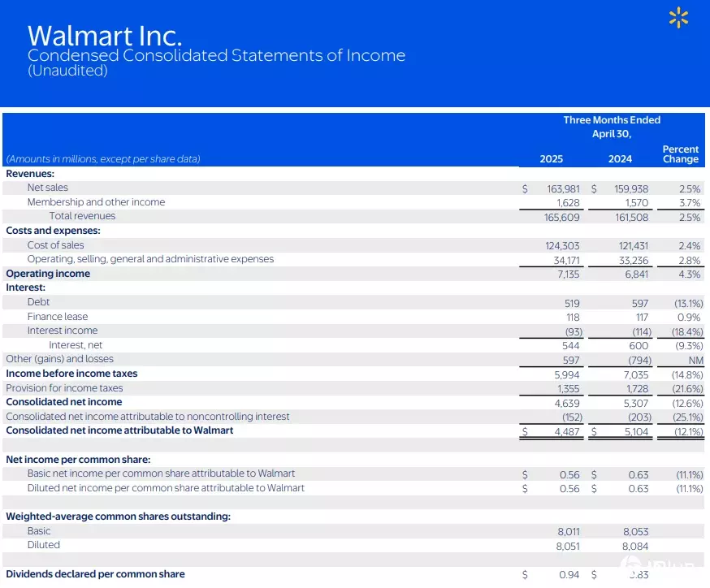Select the 6,841 operating income value
Viewport: 710px width, 588px height.
pyautogui.click(x=637, y=275)
